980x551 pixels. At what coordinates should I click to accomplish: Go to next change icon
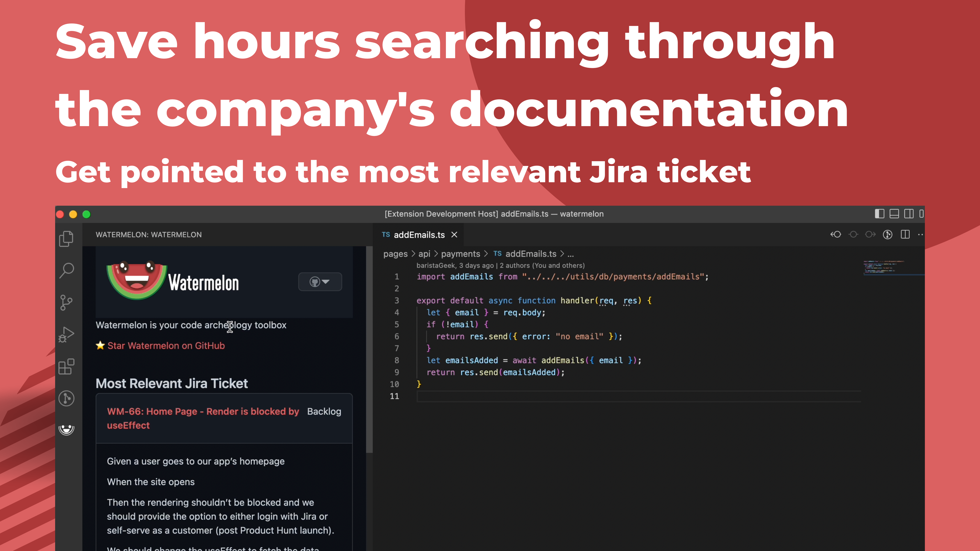click(x=870, y=235)
